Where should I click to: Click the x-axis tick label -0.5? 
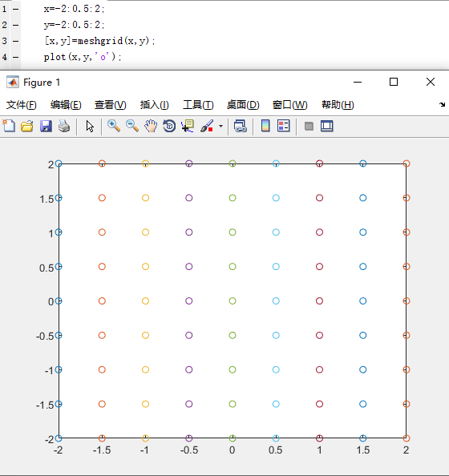pyautogui.click(x=189, y=450)
